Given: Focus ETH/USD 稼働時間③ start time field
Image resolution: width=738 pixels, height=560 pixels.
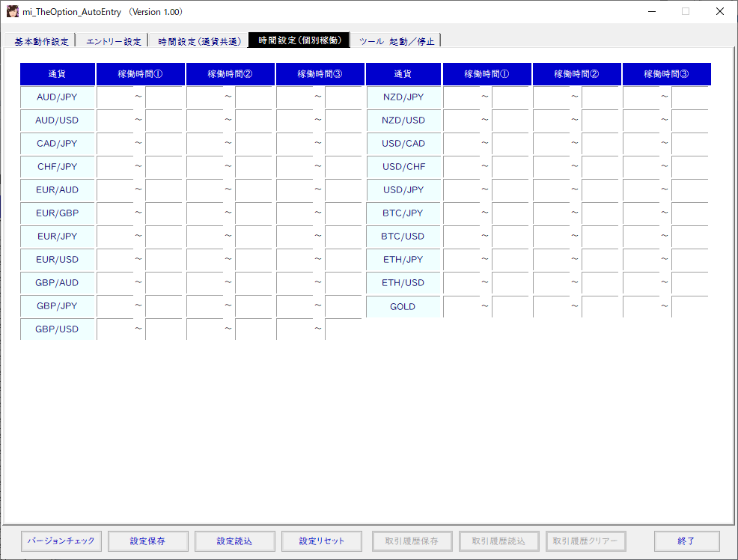Looking at the screenshot, I should (x=641, y=283).
